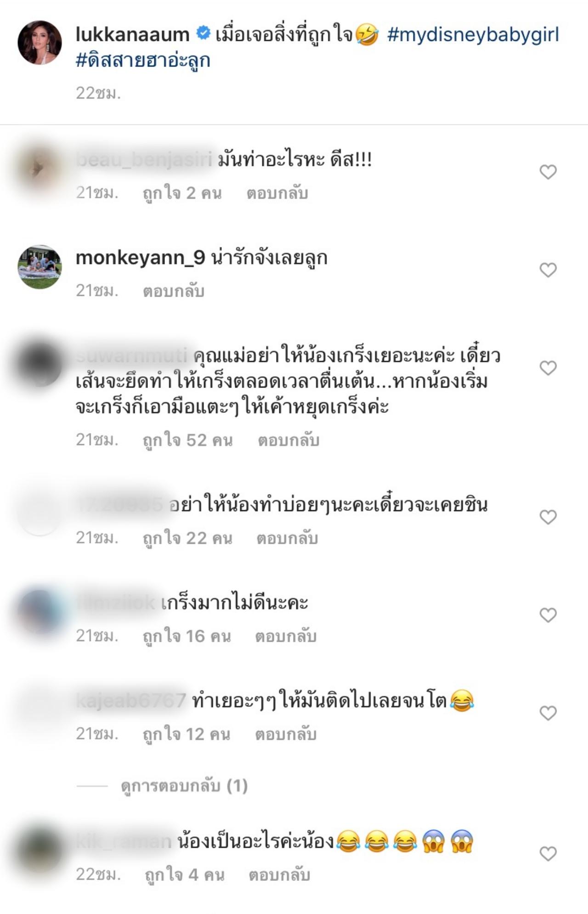Reply to monkeyann_9's comment via ตอบกลับ
This screenshot has width=588, height=914.
pyautogui.click(x=173, y=291)
